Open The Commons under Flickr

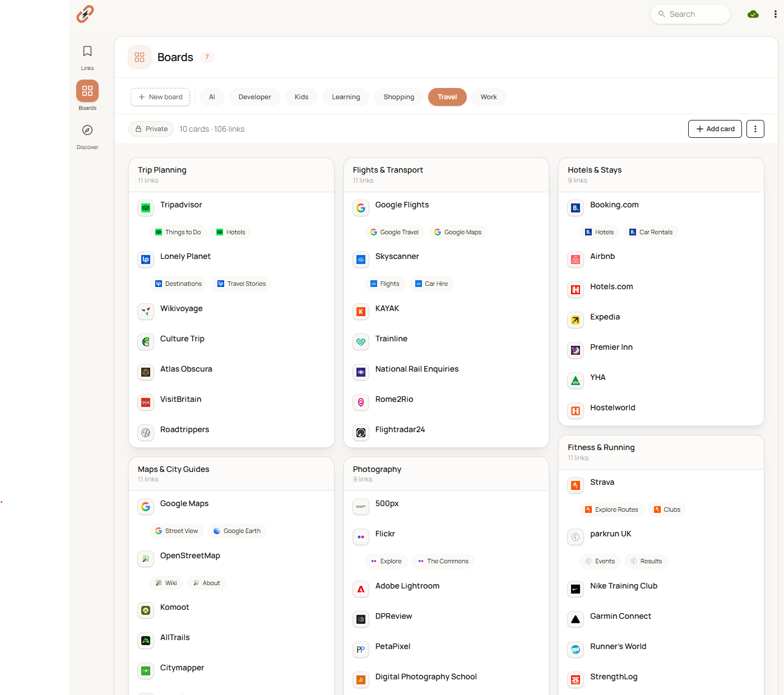(x=443, y=561)
